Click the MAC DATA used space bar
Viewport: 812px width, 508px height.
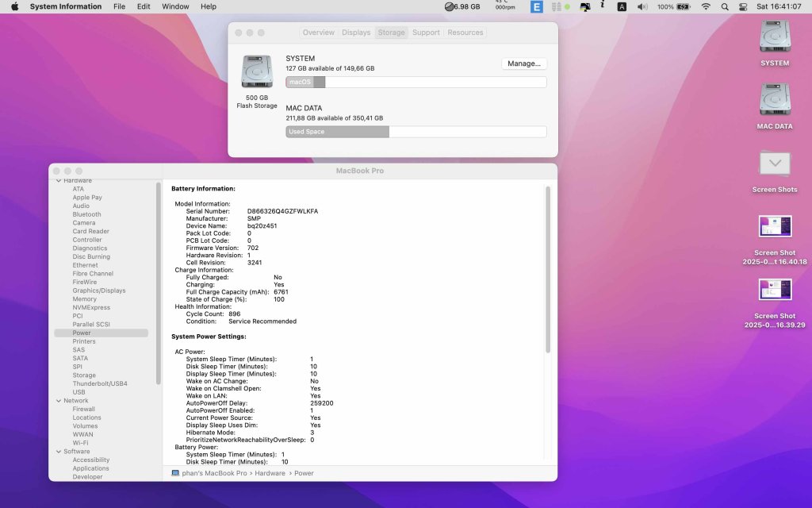tap(337, 132)
